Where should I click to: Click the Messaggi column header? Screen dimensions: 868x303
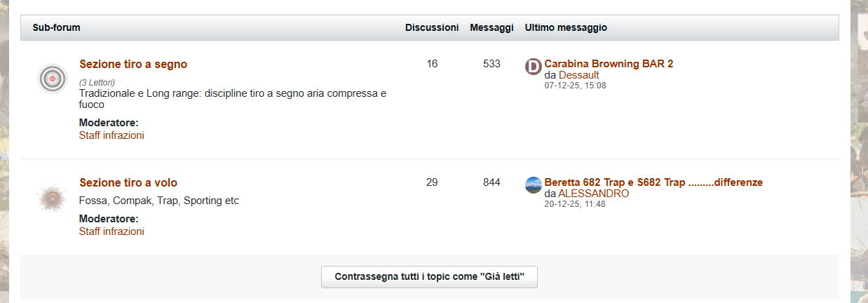tap(491, 28)
